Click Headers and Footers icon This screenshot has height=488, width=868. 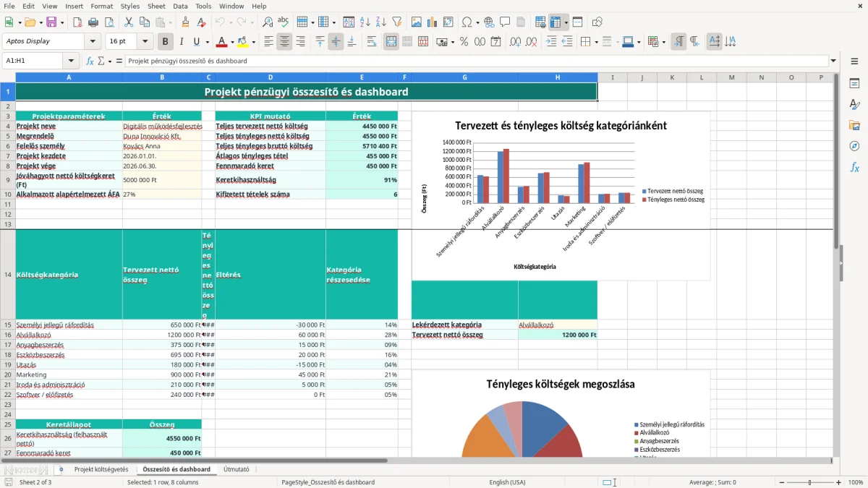521,22
